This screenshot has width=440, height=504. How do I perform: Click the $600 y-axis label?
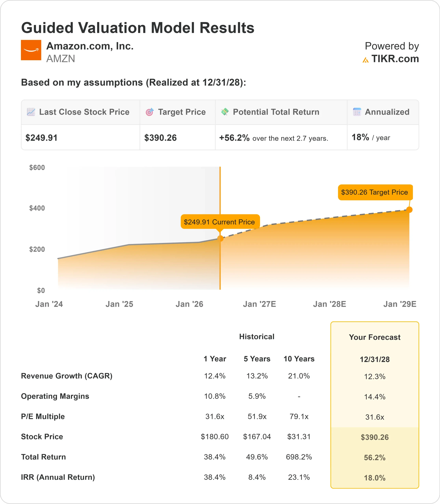pos(37,168)
